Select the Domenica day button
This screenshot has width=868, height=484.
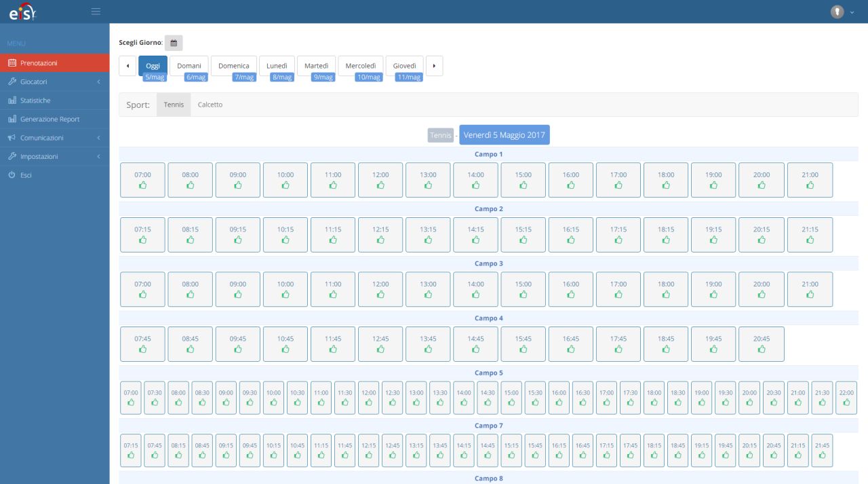(234, 66)
